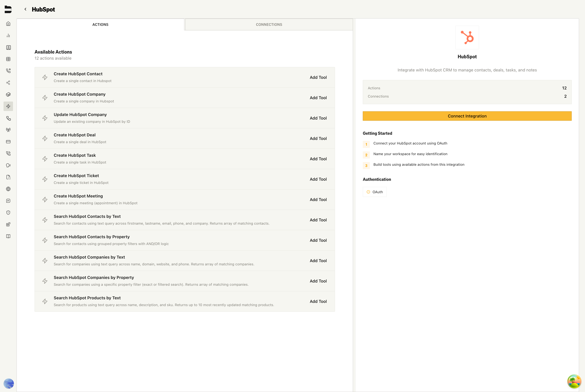The height and width of the screenshot is (392, 585).
Task: Click the contact profile sidebar icon
Action: point(8,48)
